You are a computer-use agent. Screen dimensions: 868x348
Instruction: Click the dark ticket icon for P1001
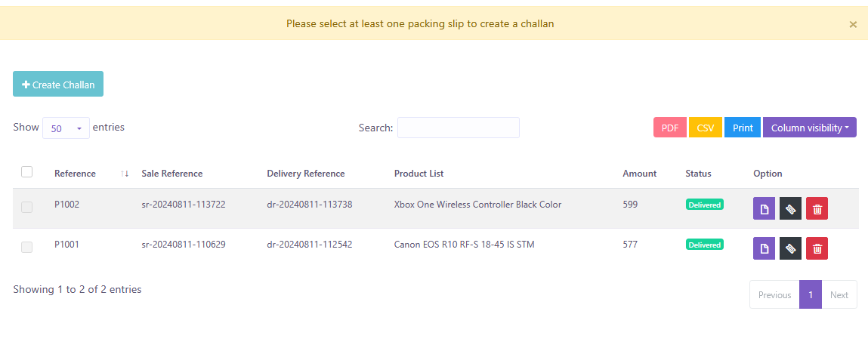pos(790,248)
